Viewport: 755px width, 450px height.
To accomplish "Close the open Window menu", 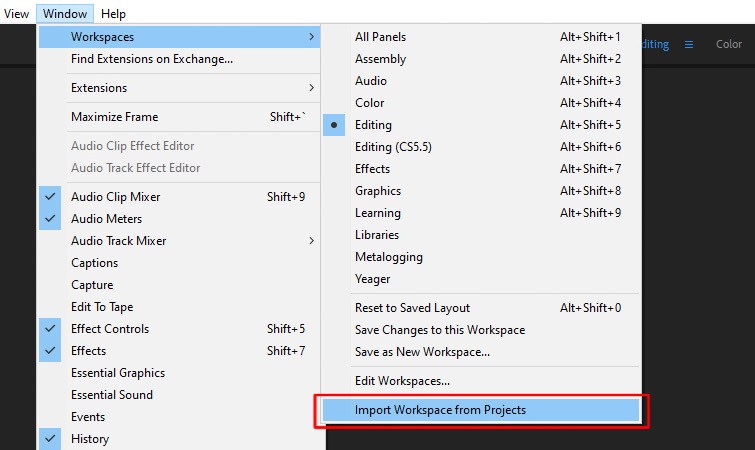I will coord(65,13).
